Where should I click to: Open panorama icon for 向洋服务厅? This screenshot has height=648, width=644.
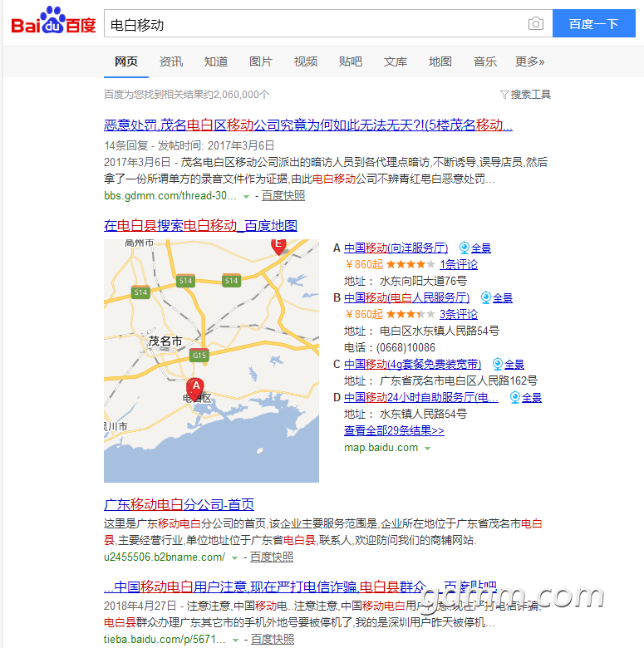[465, 248]
